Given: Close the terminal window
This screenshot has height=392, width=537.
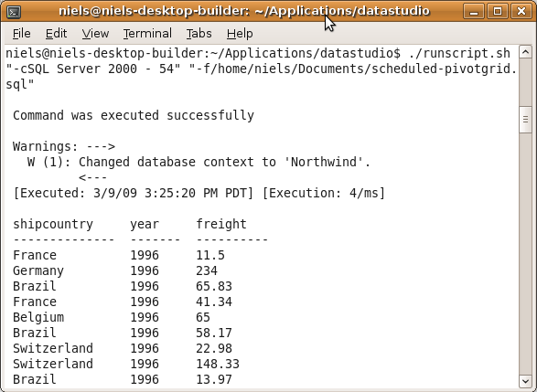Looking at the screenshot, I should pos(521,12).
